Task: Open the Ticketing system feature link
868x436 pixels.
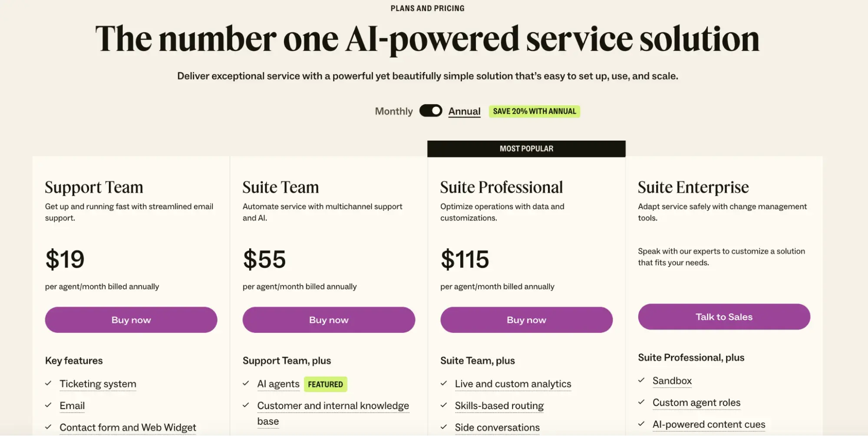Action: [x=98, y=384]
